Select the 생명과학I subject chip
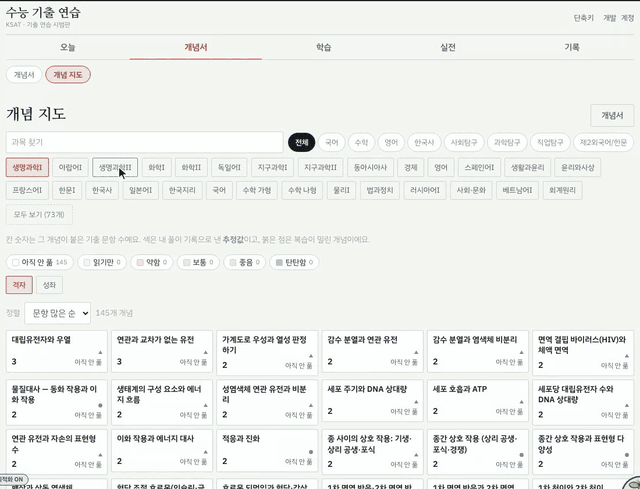This screenshot has height=489, width=640. pos(27,167)
